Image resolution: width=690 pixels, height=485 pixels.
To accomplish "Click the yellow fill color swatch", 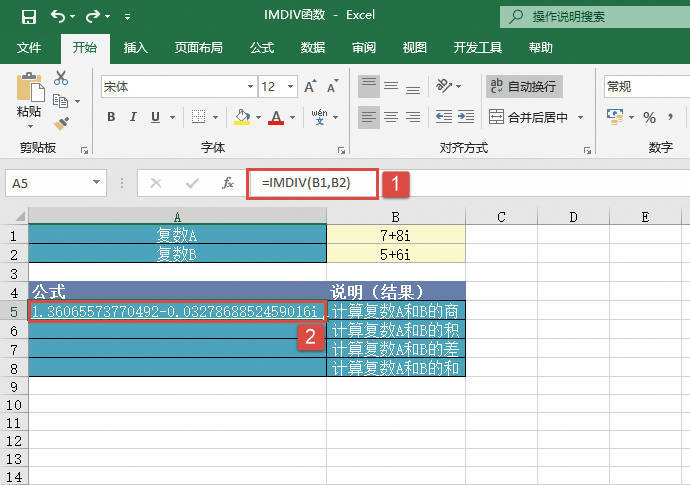I will point(241,118).
